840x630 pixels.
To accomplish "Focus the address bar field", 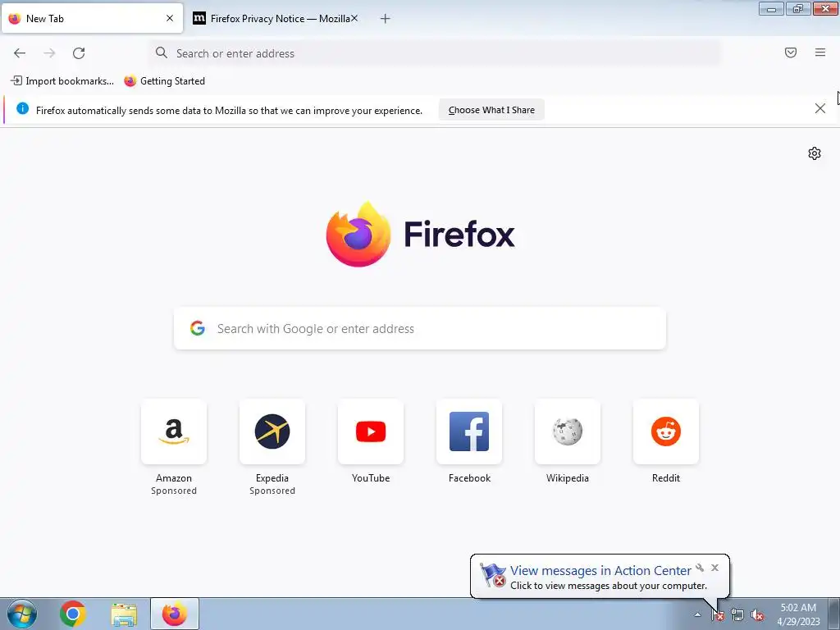I will pyautogui.click(x=435, y=53).
